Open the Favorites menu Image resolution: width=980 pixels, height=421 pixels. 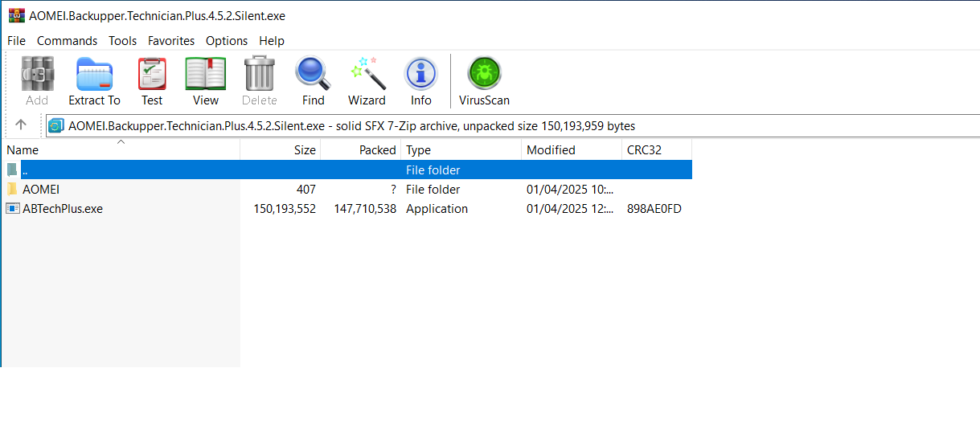171,41
